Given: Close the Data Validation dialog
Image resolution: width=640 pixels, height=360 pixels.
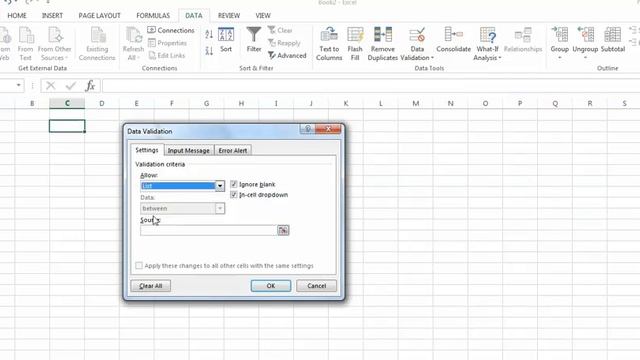Looking at the screenshot, I should (x=328, y=129).
